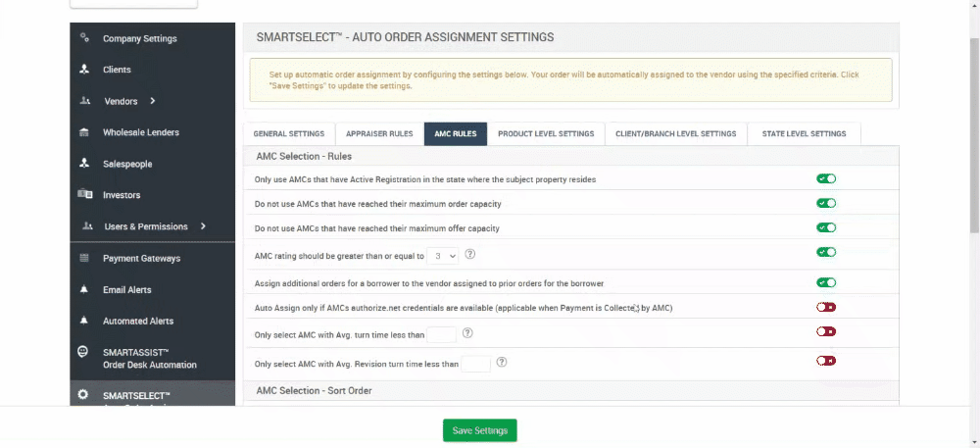Click the Vendors people icon
Screen dimensions: 980x448
(85, 101)
